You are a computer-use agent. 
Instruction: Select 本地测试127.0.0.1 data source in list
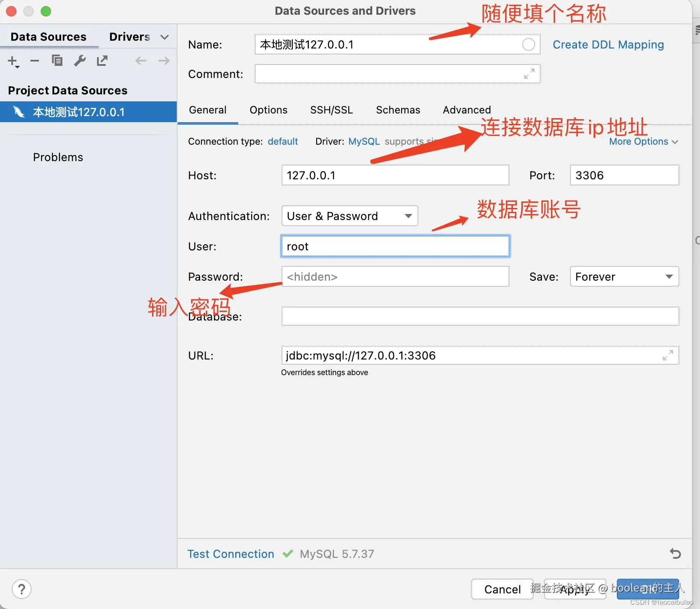tap(88, 112)
